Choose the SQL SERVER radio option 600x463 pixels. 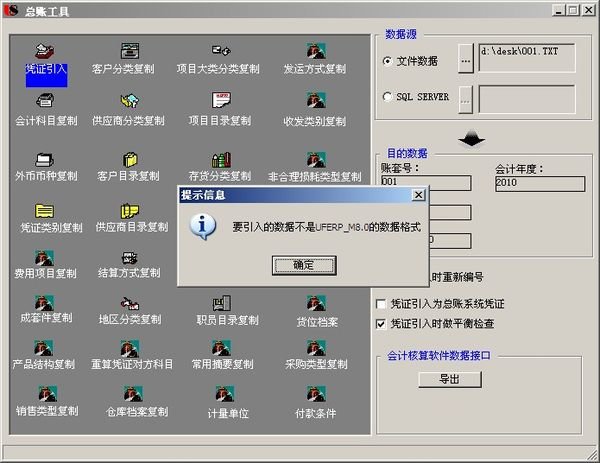coord(387,96)
